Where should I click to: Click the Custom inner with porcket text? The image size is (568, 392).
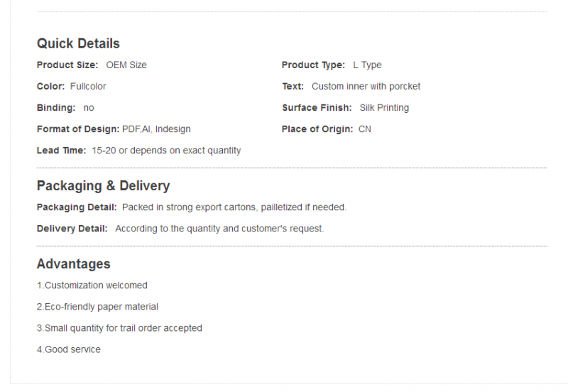(x=366, y=86)
